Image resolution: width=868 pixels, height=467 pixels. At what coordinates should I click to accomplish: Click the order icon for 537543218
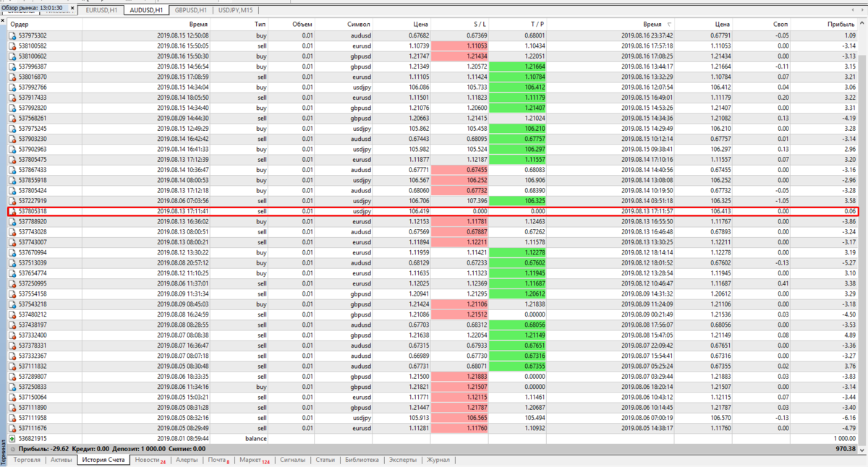pyautogui.click(x=12, y=304)
